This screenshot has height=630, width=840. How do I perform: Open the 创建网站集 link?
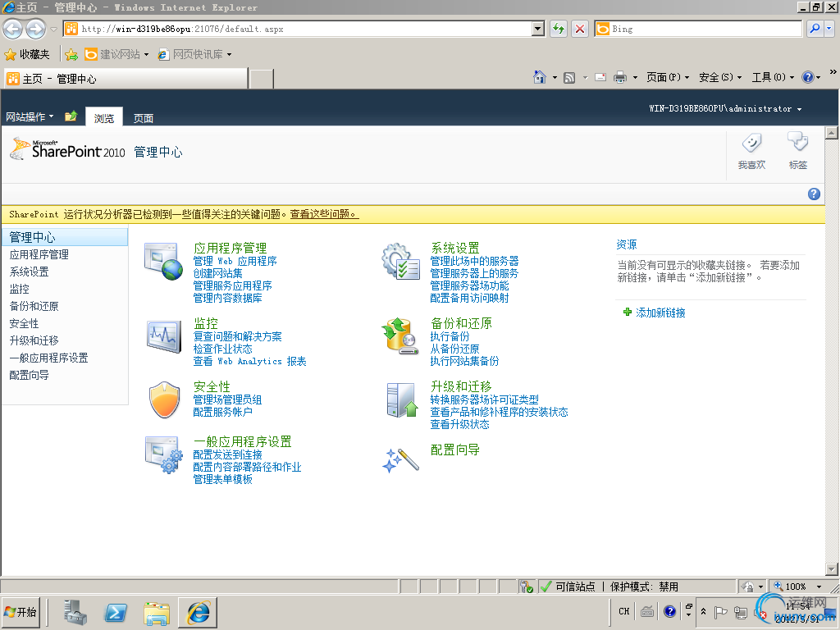(217, 273)
